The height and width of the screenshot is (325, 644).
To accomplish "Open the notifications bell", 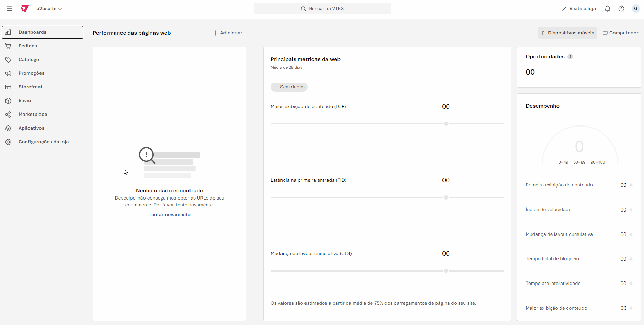I will [x=607, y=9].
